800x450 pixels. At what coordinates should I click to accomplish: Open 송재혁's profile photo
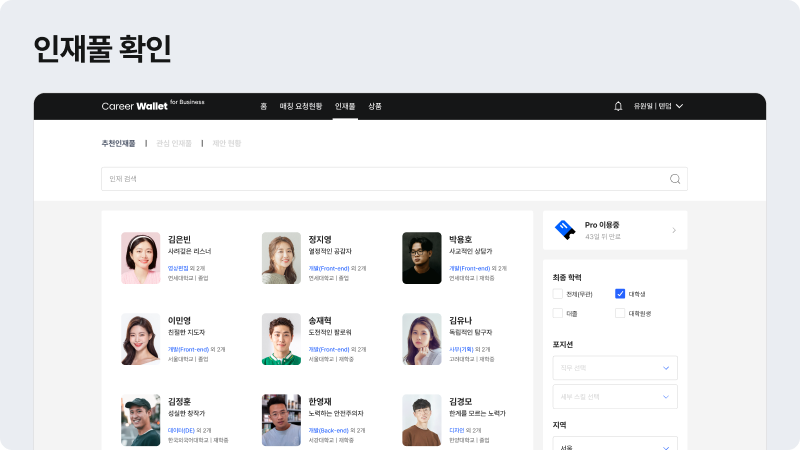pos(281,339)
